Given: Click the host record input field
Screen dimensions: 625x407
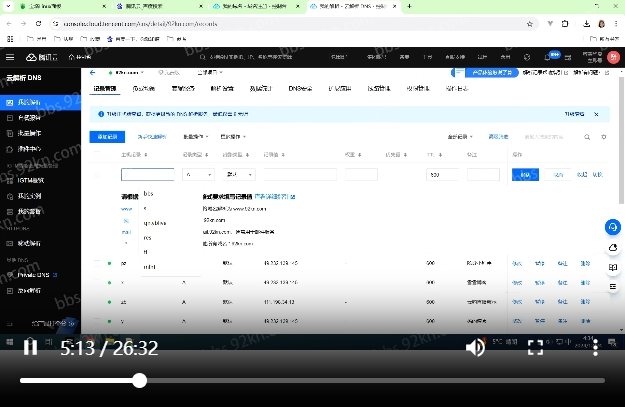Looking at the screenshot, I should click(147, 174).
